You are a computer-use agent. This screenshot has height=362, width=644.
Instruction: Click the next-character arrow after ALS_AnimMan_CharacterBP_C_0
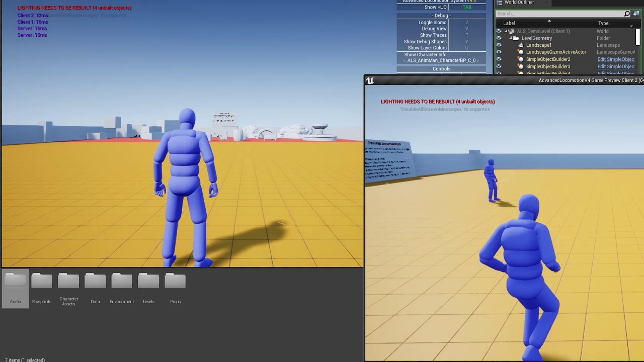pyautogui.click(x=478, y=61)
